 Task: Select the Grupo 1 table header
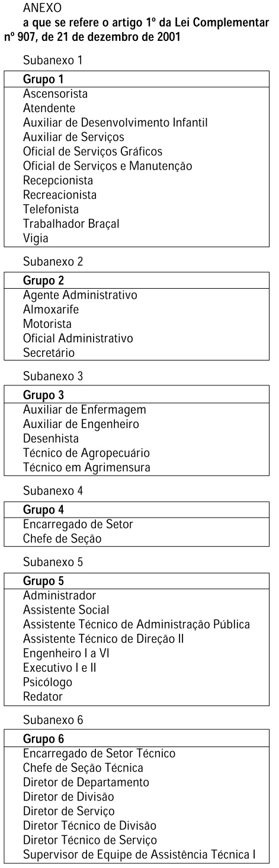43,79
